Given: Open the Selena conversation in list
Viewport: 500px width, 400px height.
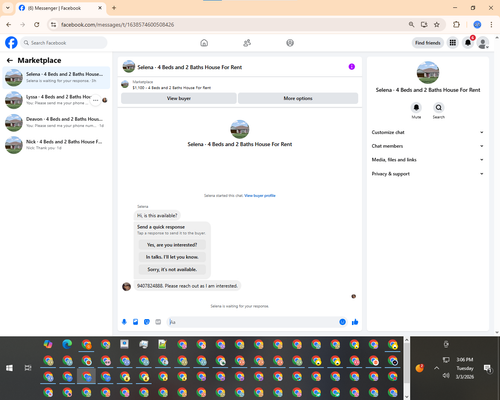Looking at the screenshot, I should [56, 77].
